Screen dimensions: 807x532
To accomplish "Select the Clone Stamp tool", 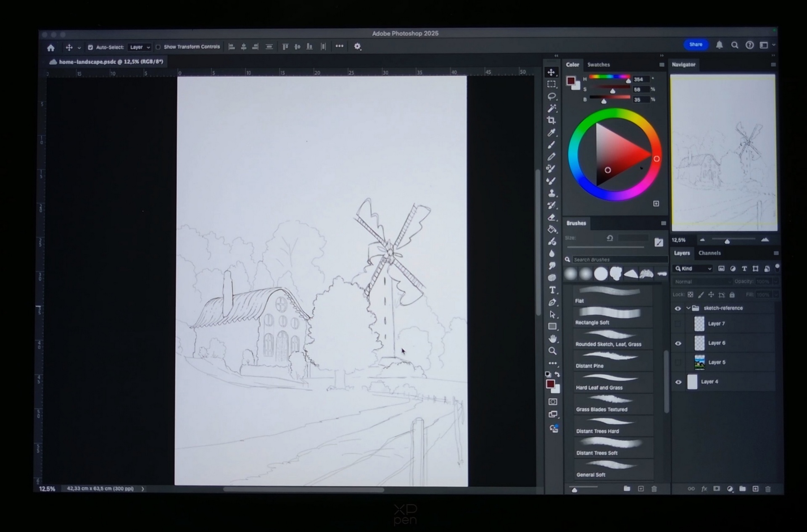I will (x=551, y=193).
